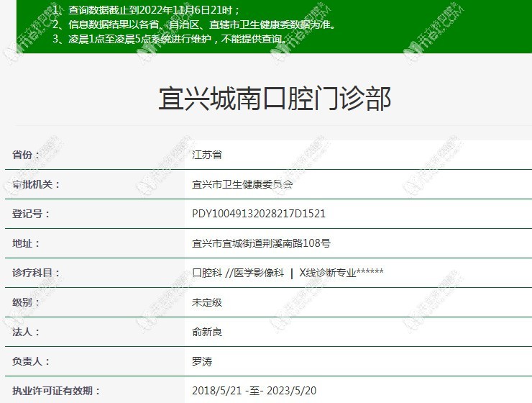Select the 法人 row label

point(27,332)
